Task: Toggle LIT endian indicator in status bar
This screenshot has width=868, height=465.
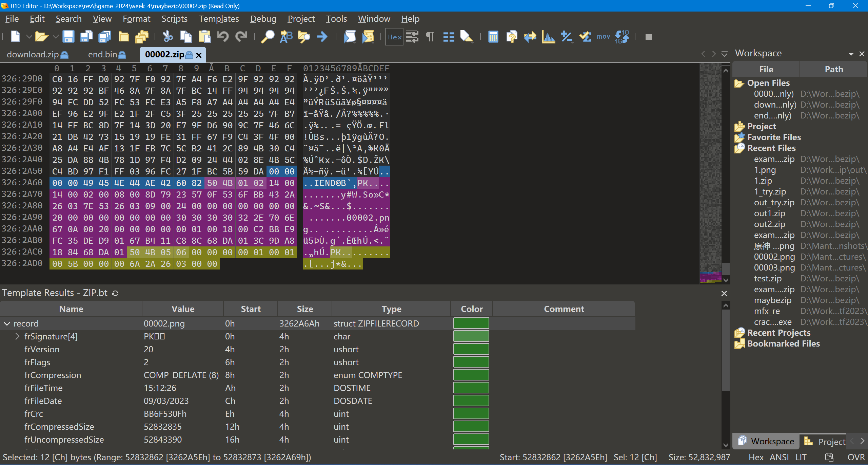Action: (801, 457)
